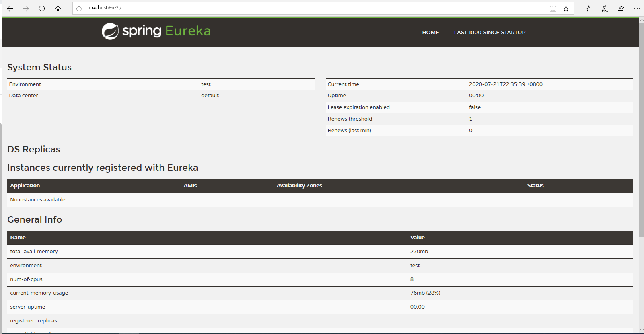Click the total-avail-memory row name
The image size is (644, 334).
coord(34,252)
